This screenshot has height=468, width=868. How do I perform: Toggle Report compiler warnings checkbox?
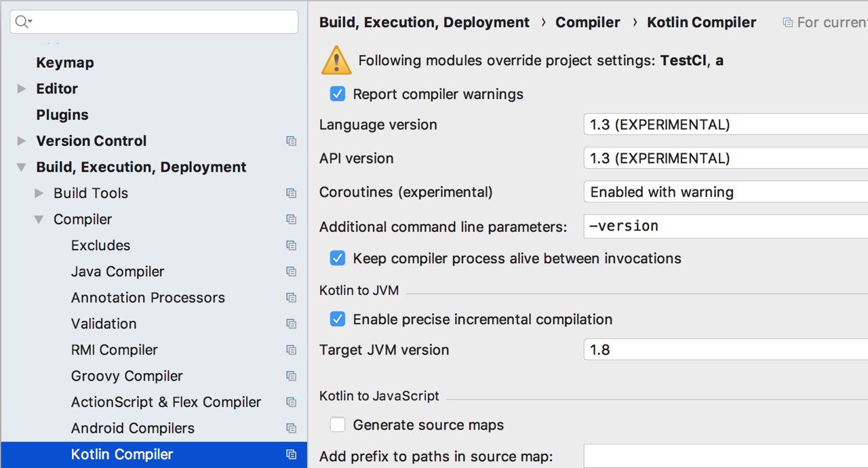tap(338, 94)
